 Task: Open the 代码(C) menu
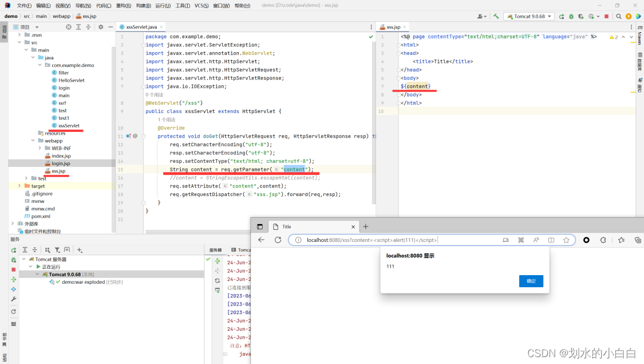tap(104, 5)
